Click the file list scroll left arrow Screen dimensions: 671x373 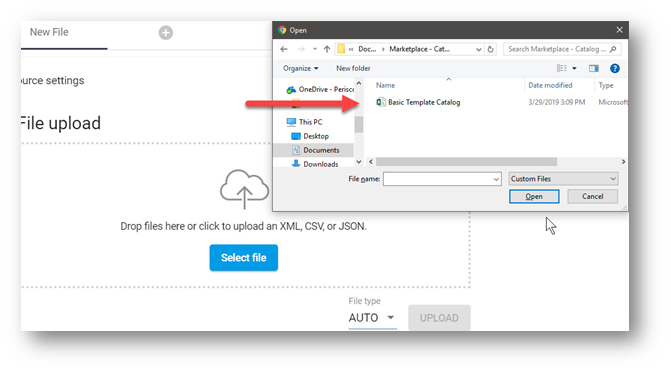371,162
